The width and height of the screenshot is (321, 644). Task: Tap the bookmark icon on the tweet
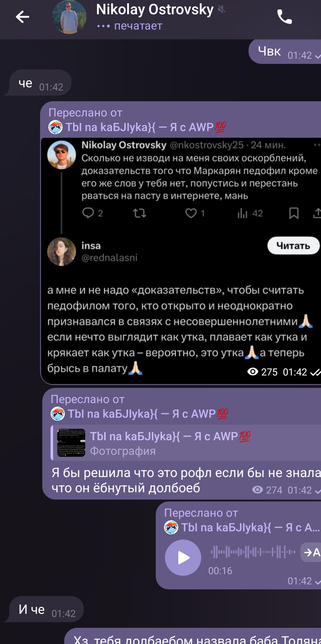(x=294, y=213)
